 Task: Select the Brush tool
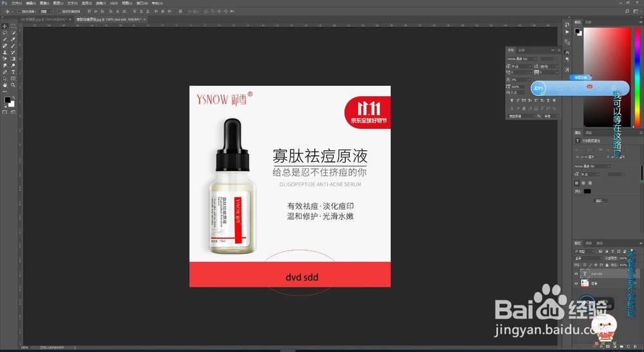point(13,46)
